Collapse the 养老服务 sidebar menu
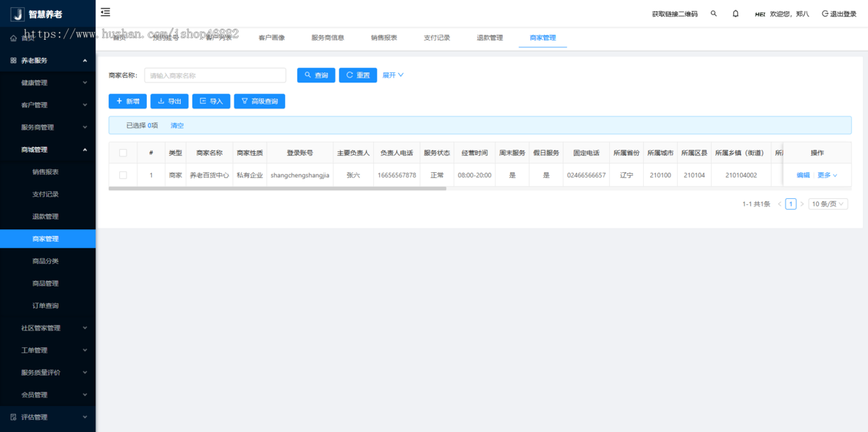The width and height of the screenshot is (868, 432). click(48, 60)
